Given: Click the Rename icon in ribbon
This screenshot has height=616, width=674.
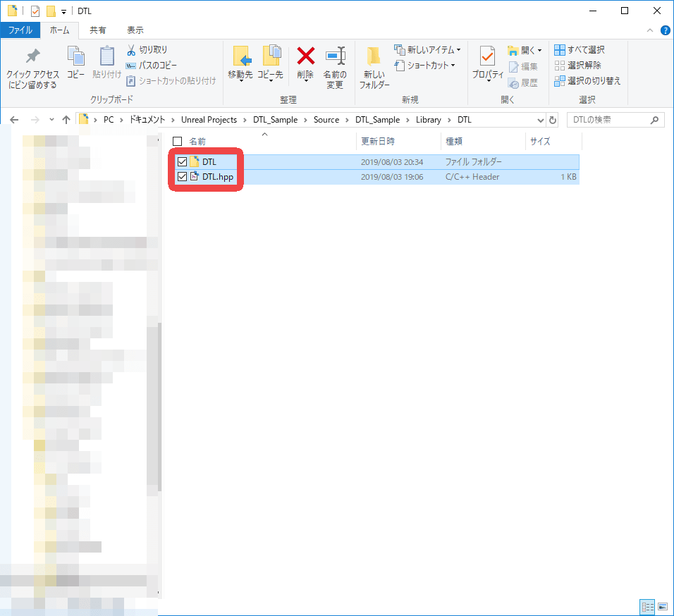Looking at the screenshot, I should click(334, 56).
